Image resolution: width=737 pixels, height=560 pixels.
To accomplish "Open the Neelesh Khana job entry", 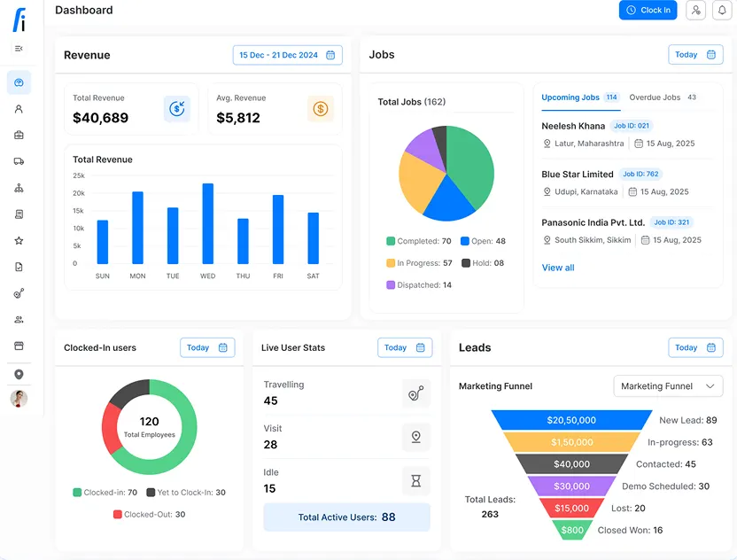I will click(x=627, y=135).
